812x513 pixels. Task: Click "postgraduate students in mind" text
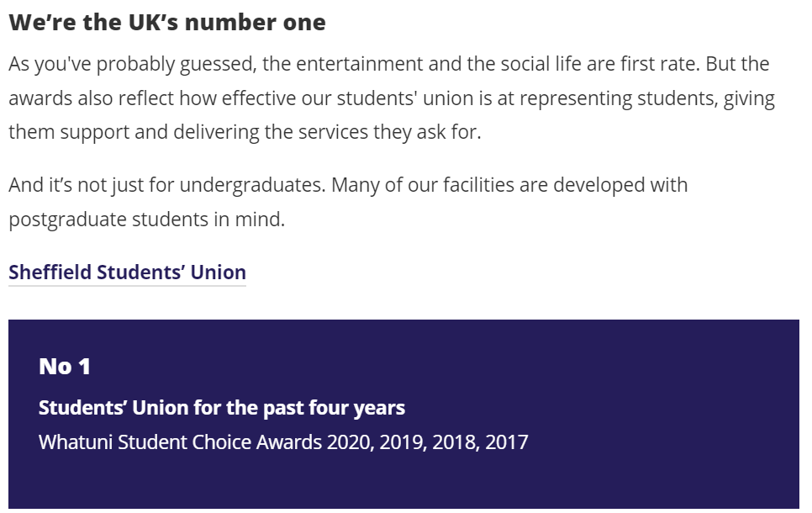[146, 219]
